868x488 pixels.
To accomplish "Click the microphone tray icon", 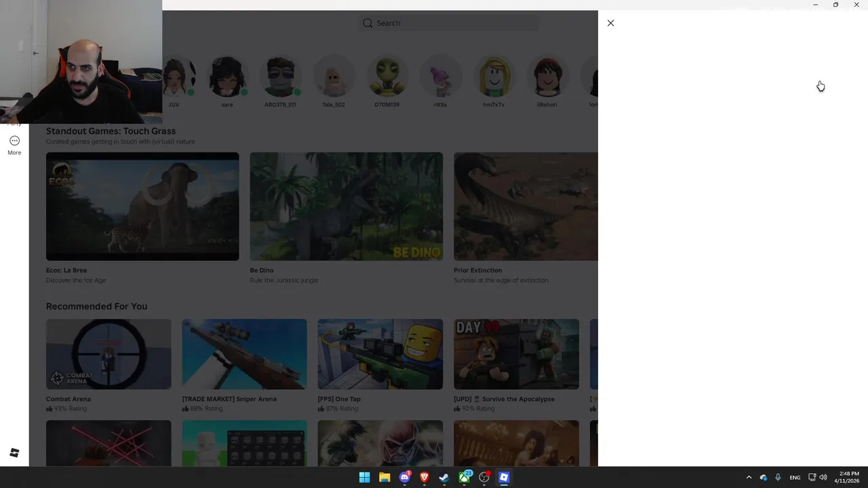I will [778, 477].
